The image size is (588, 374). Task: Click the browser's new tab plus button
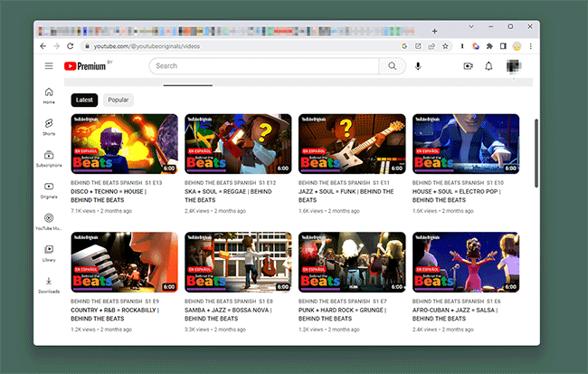click(434, 31)
